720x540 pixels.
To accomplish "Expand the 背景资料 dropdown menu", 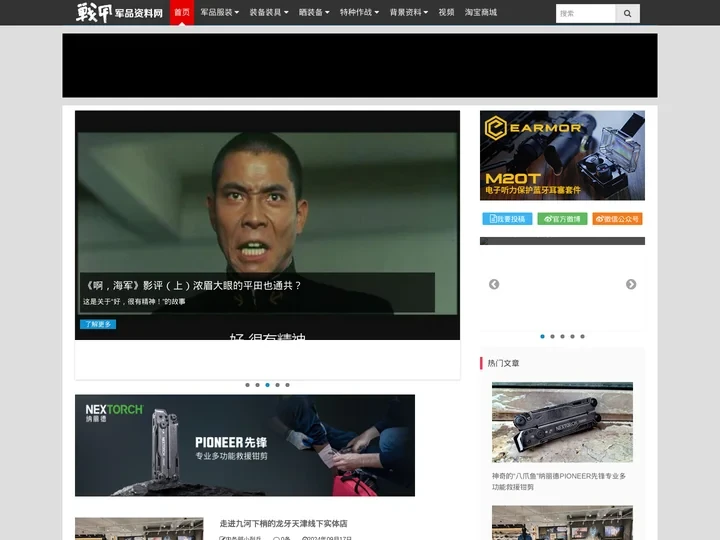I will [409, 12].
